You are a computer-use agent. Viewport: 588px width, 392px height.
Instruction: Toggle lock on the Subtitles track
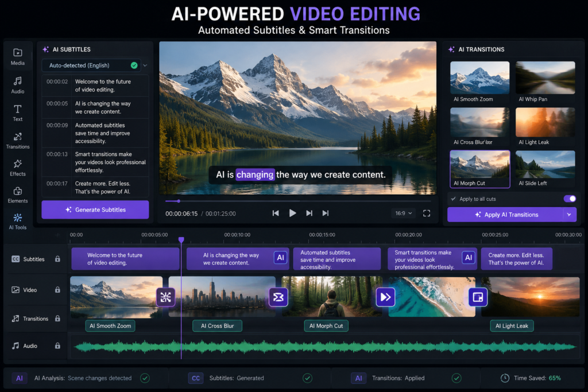coord(57,259)
